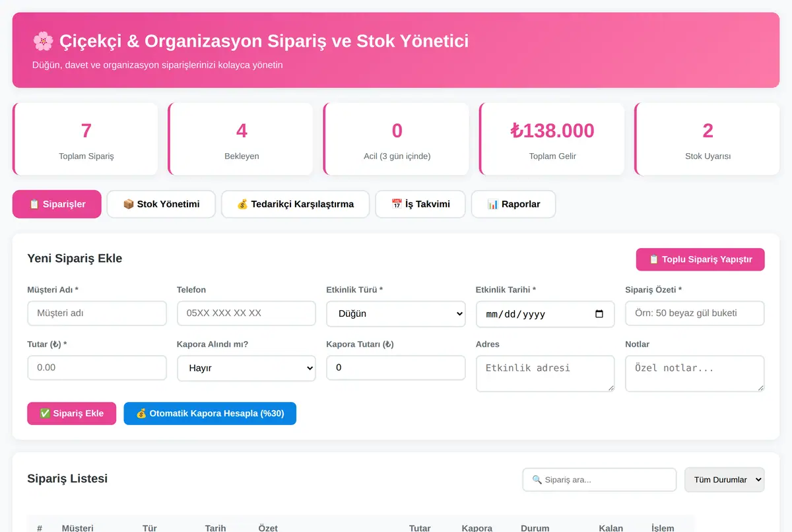
Task: Click the Sipariş Özeti input field
Action: point(695,314)
